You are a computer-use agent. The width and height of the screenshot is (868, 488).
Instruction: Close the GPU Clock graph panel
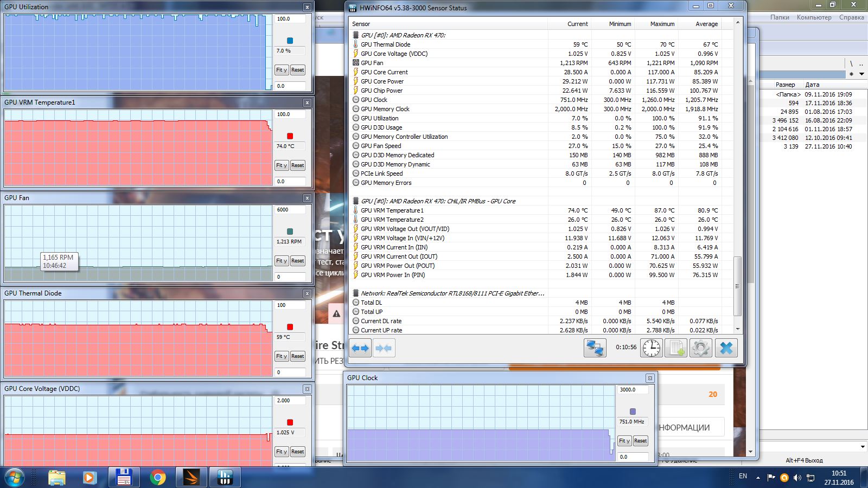coord(650,378)
